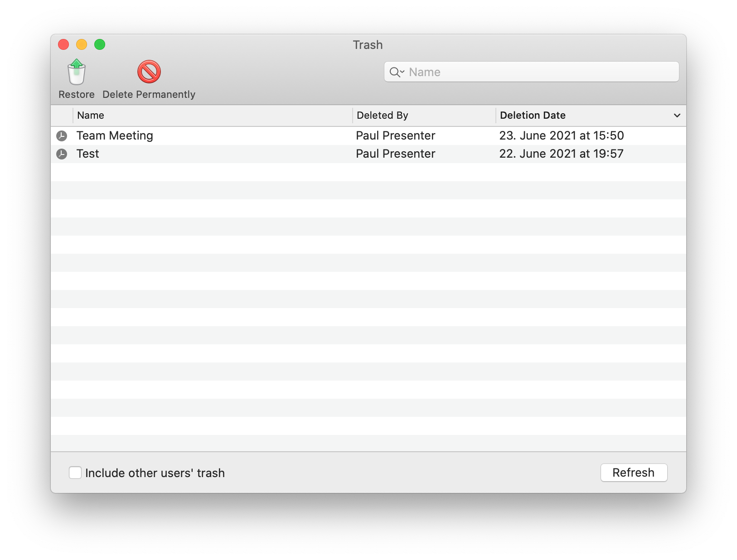Click the Delete Permanently red icon
This screenshot has height=560, width=737.
(149, 72)
